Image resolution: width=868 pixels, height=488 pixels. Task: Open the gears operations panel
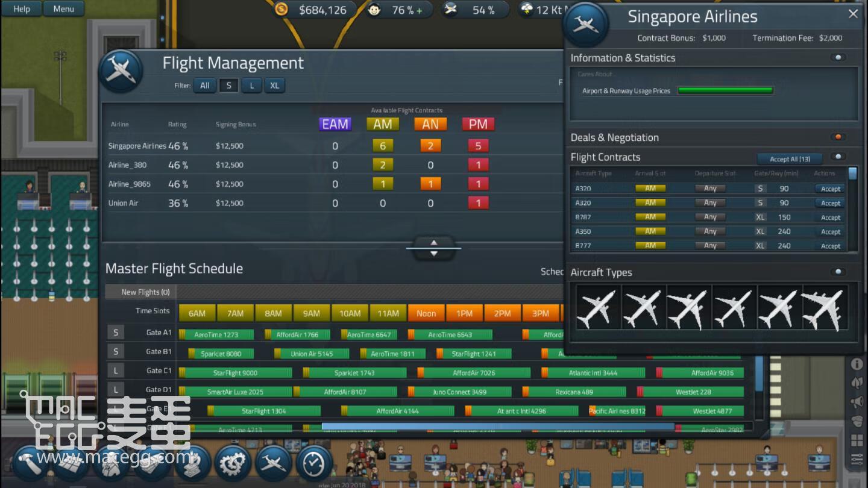(x=233, y=463)
